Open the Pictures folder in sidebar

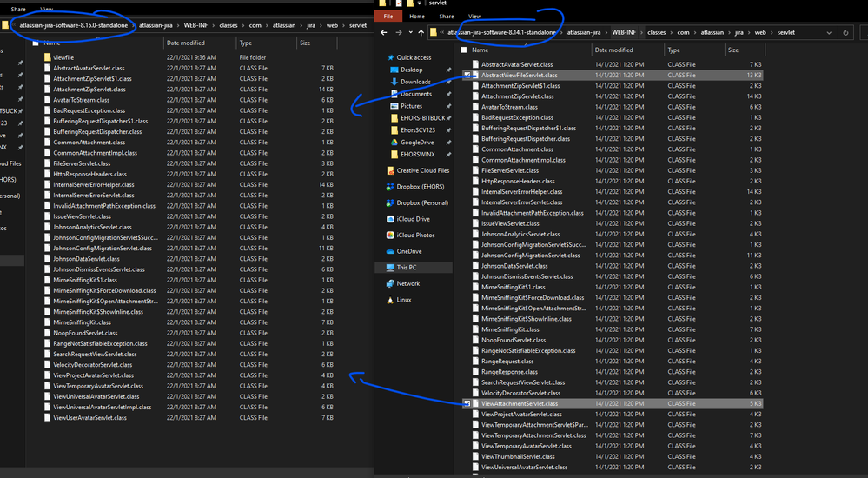411,106
